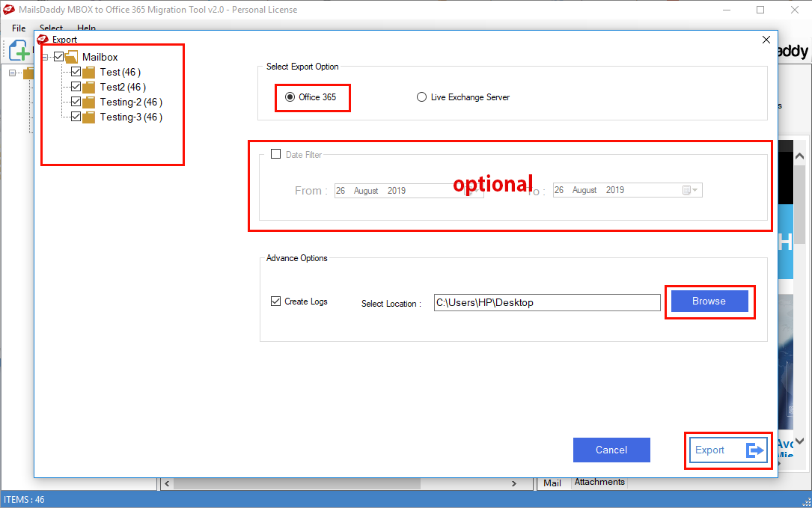Open the To date dropdown arrow
The height and width of the screenshot is (508, 812).
point(695,189)
